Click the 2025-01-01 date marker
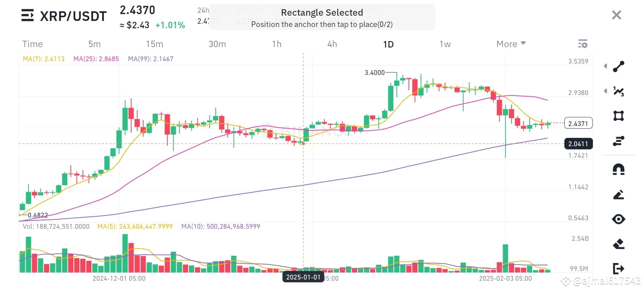 pos(303,278)
